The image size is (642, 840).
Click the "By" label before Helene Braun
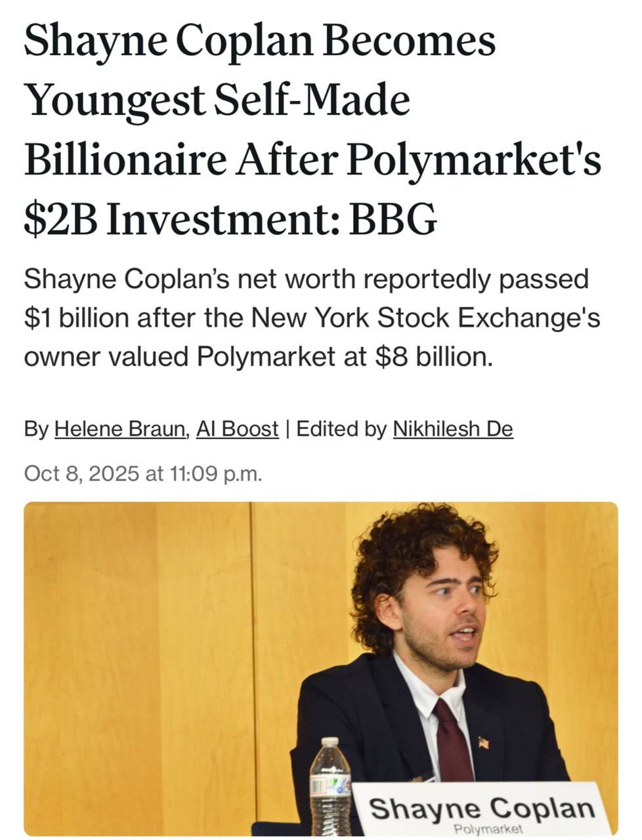36,429
